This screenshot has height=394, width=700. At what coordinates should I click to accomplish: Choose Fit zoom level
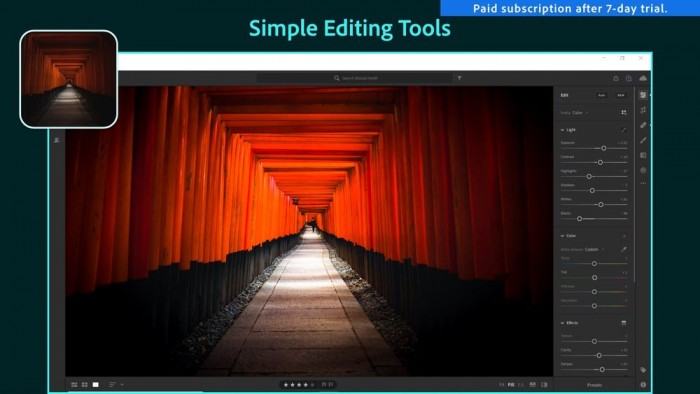click(501, 385)
